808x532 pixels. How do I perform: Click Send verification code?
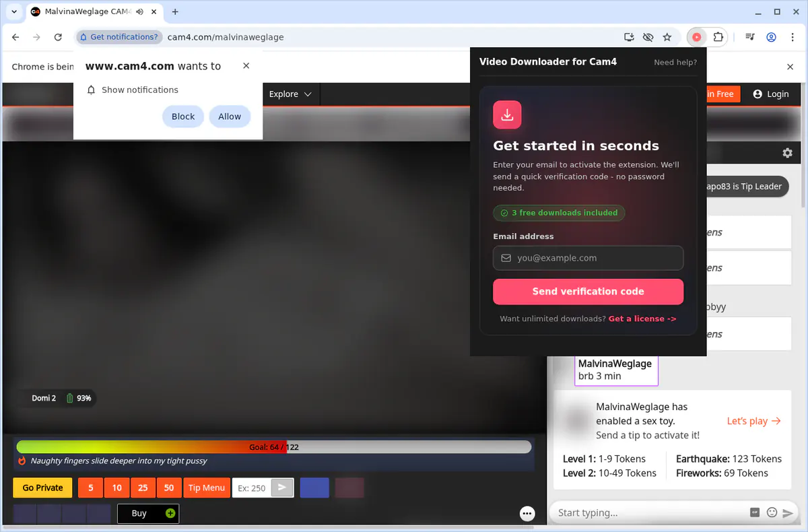588,292
